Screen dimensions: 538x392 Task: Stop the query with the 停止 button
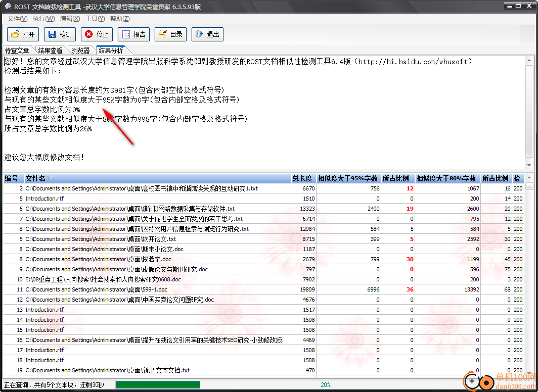pyautogui.click(x=97, y=34)
